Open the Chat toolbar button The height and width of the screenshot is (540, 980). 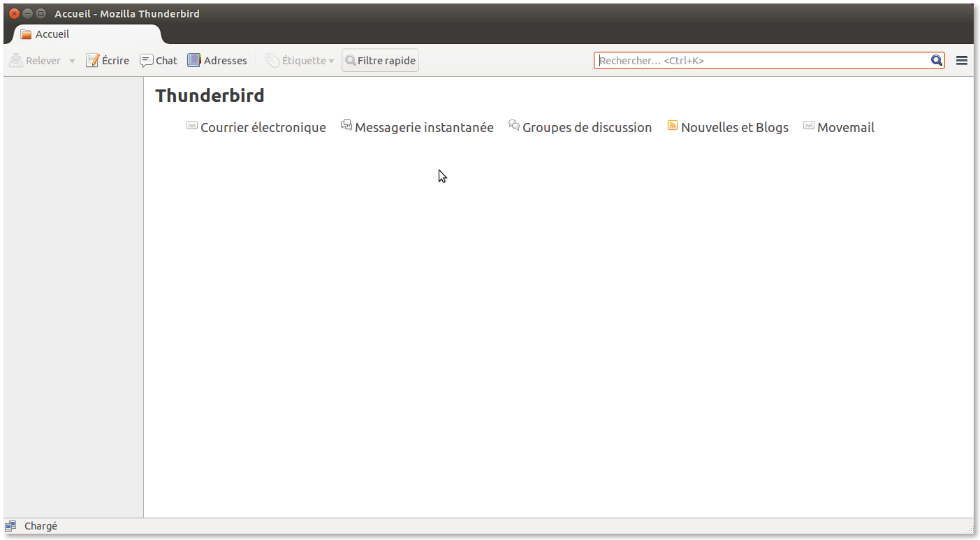[159, 61]
